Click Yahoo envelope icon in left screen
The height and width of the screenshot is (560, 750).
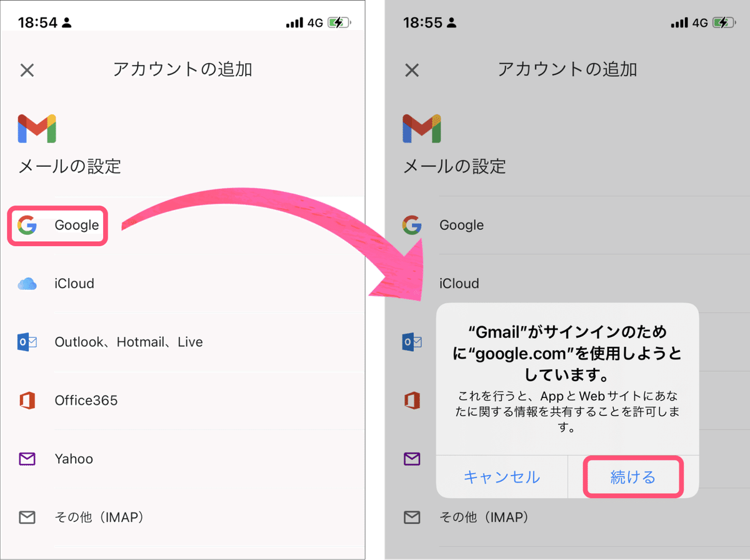coord(27,459)
